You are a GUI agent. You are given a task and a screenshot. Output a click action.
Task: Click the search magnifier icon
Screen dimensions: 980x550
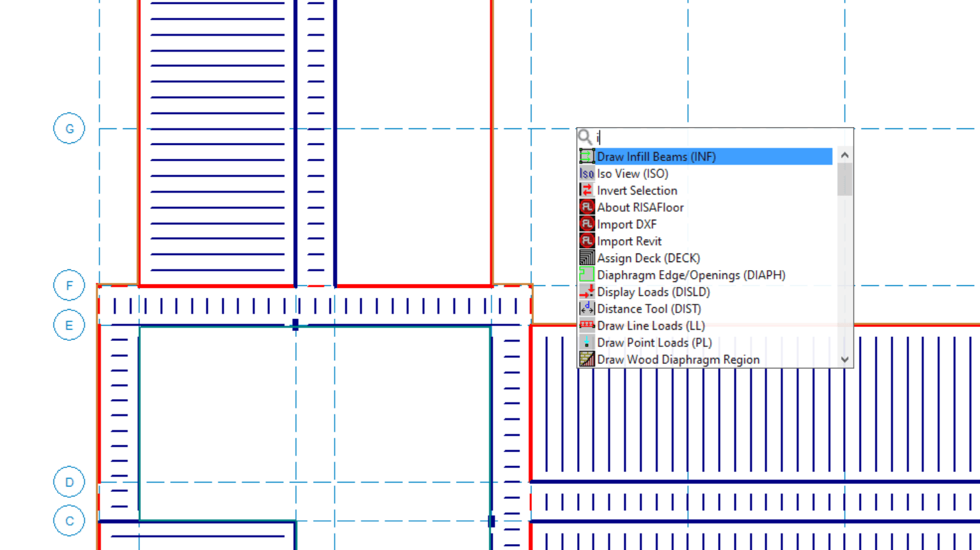click(586, 137)
